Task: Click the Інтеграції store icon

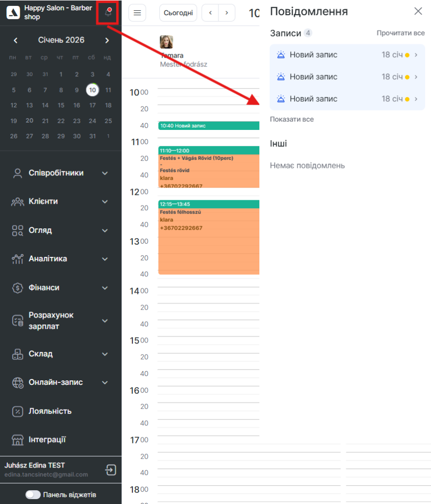Action: point(18,440)
